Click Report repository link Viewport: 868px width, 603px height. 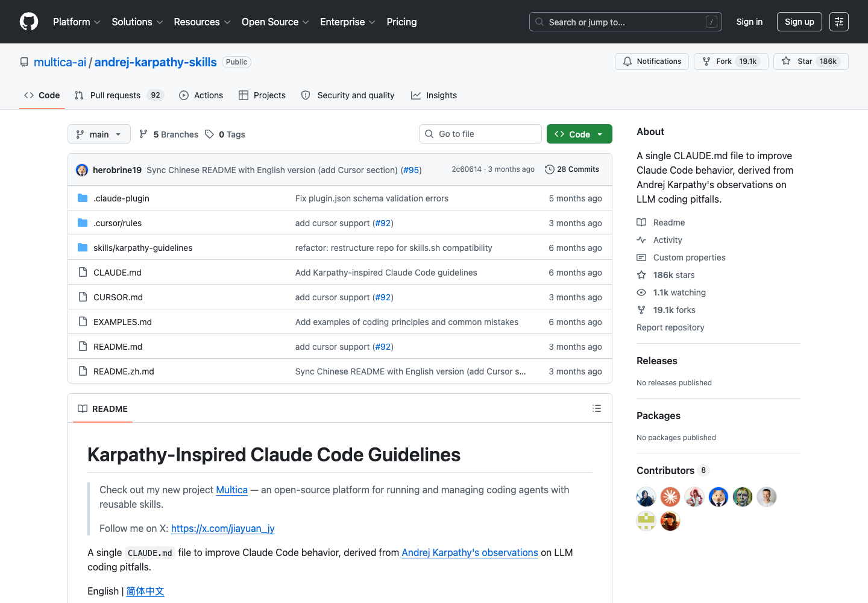coord(670,327)
